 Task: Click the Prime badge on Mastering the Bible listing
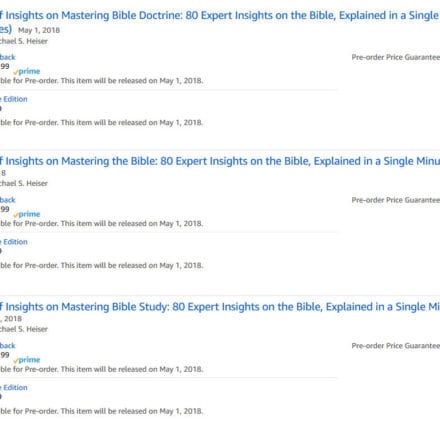27,214
